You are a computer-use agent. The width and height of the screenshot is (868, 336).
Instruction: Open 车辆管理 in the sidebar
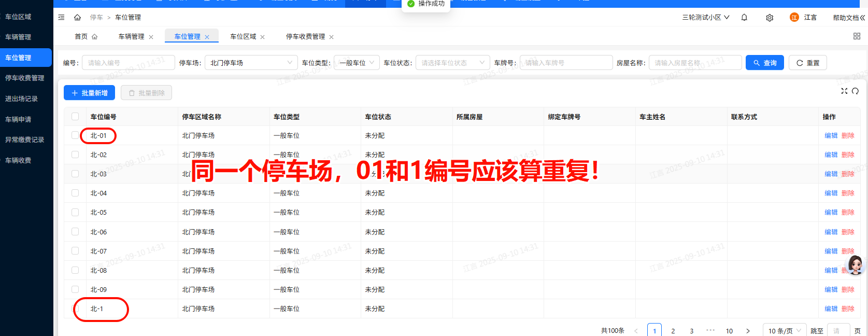[26, 37]
